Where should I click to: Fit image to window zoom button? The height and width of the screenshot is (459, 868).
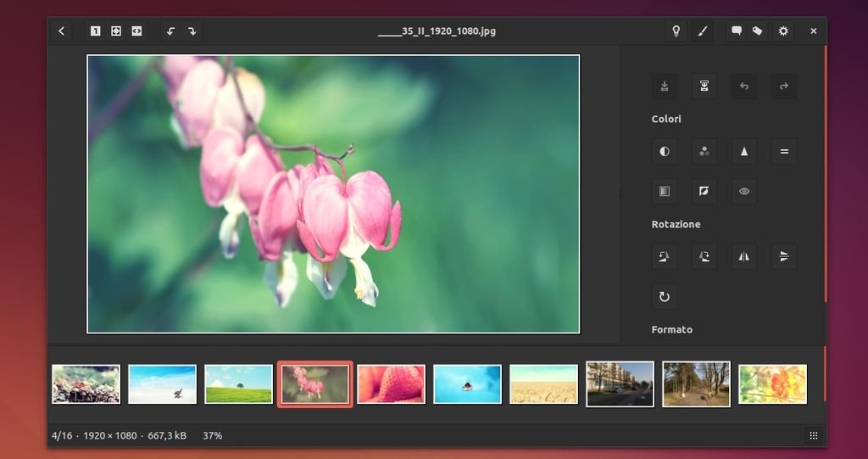pos(115,31)
